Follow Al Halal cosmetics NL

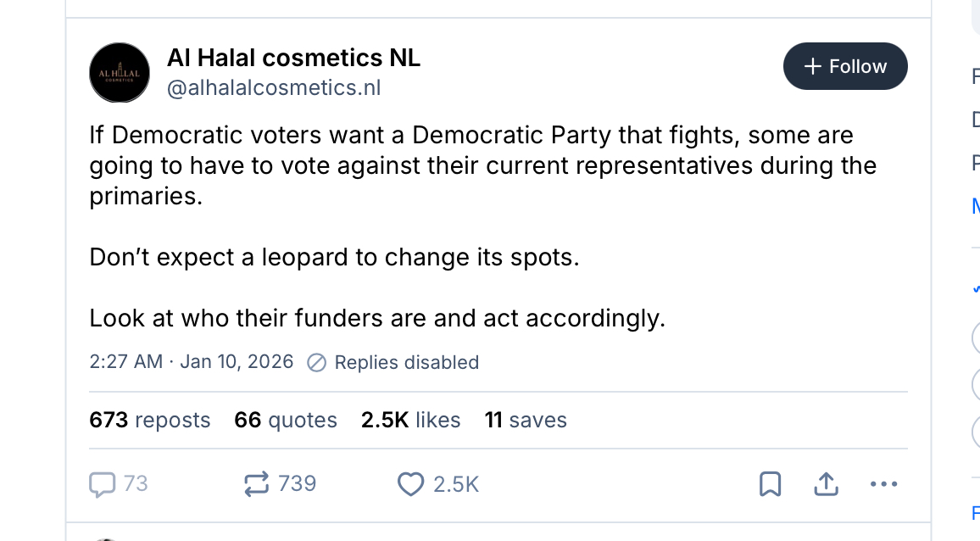point(845,66)
